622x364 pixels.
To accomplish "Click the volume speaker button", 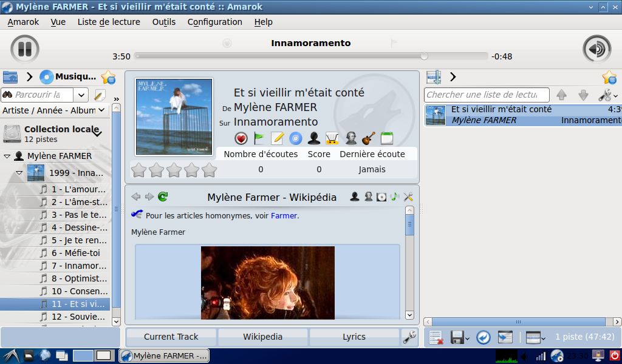I will [596, 49].
